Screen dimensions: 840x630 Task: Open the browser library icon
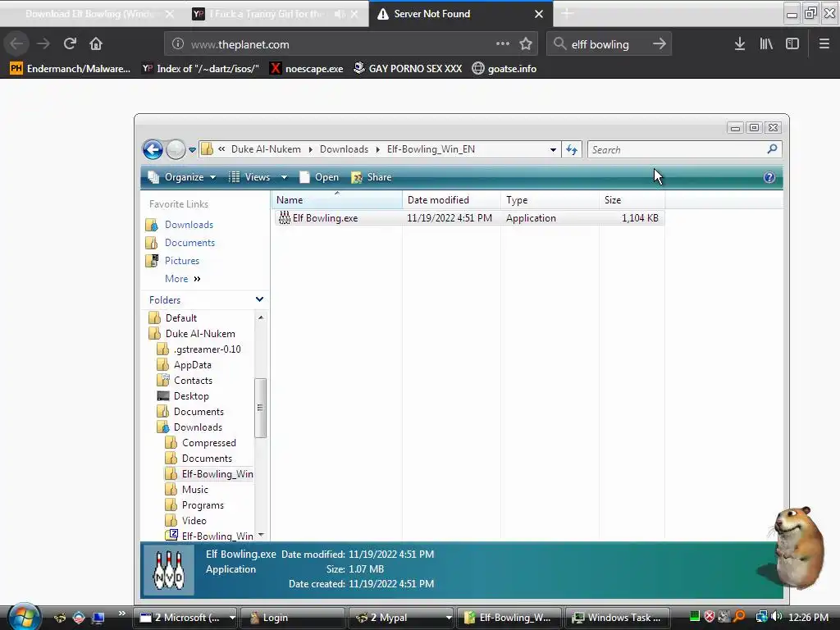click(x=766, y=44)
